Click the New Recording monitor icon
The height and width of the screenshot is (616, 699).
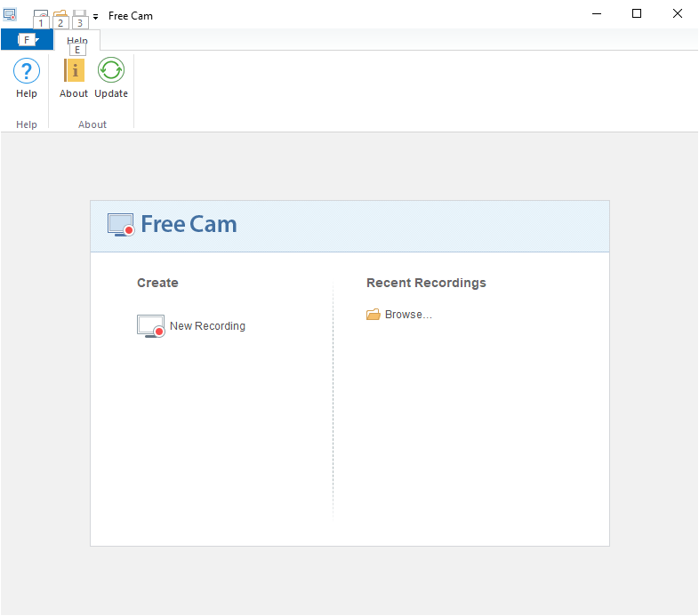click(x=150, y=326)
